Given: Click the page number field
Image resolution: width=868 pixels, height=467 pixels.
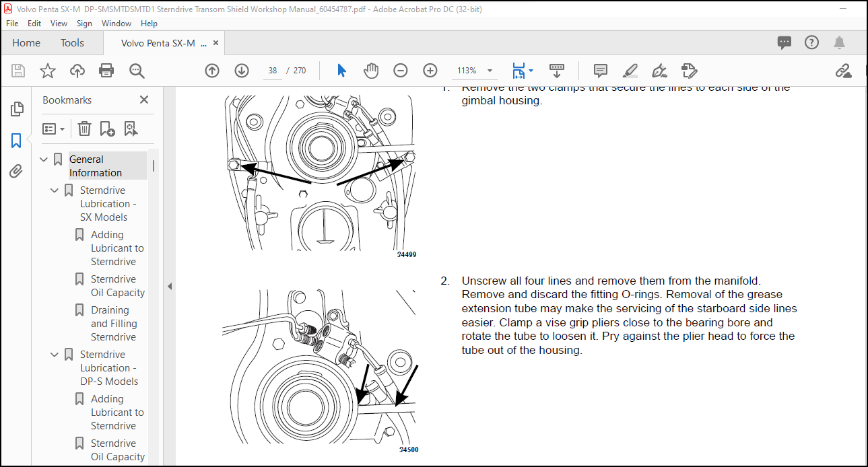Looking at the screenshot, I should tap(273, 71).
